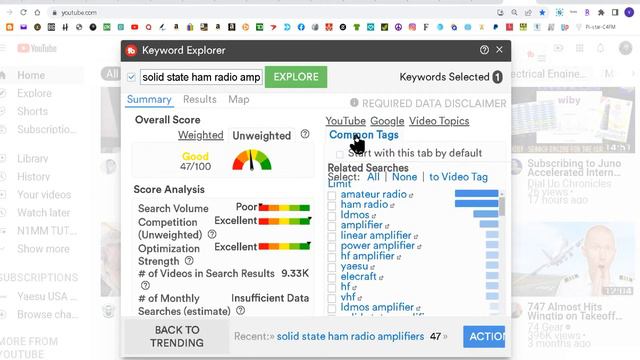The height and width of the screenshot is (360, 640).
Task: Click the browser home button
Action: 37,13
